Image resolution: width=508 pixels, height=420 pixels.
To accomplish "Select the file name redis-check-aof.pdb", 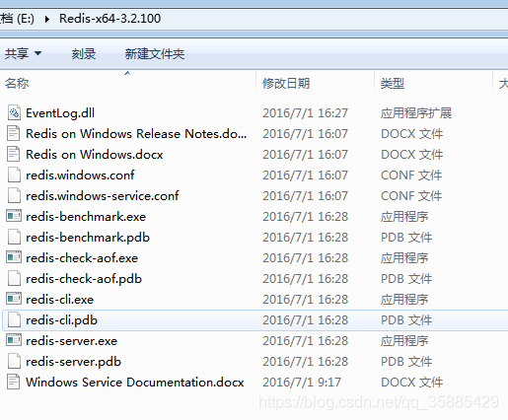I will pyautogui.click(x=84, y=279).
